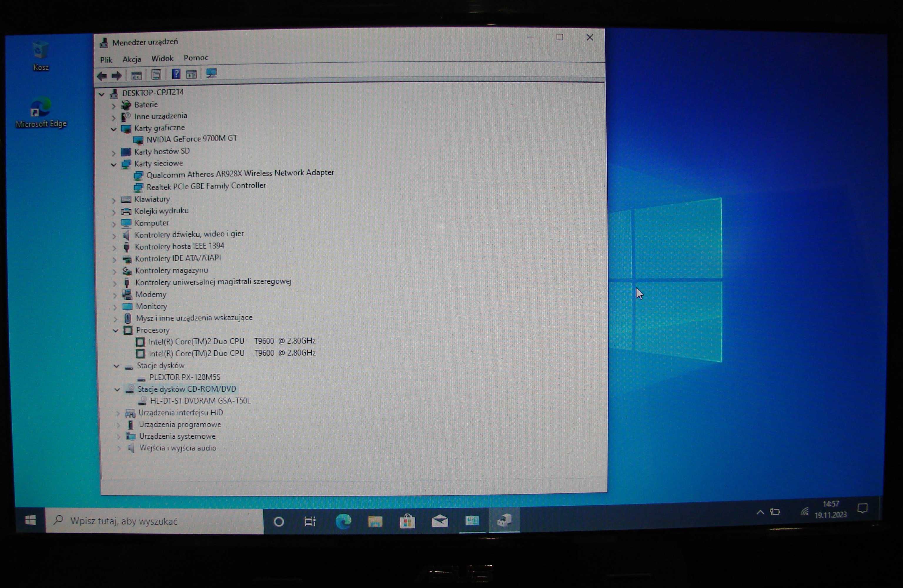Show hidden tray icons chevron
903x588 pixels.
(x=760, y=512)
